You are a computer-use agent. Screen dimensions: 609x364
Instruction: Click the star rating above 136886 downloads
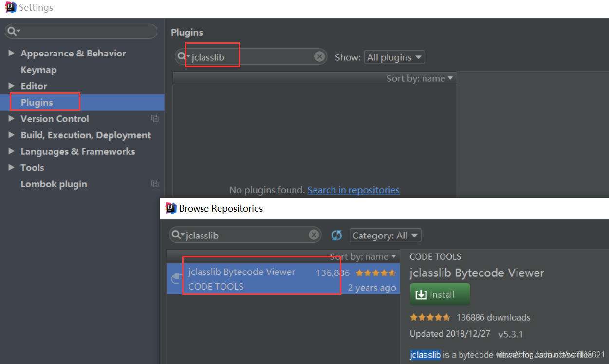tap(430, 317)
